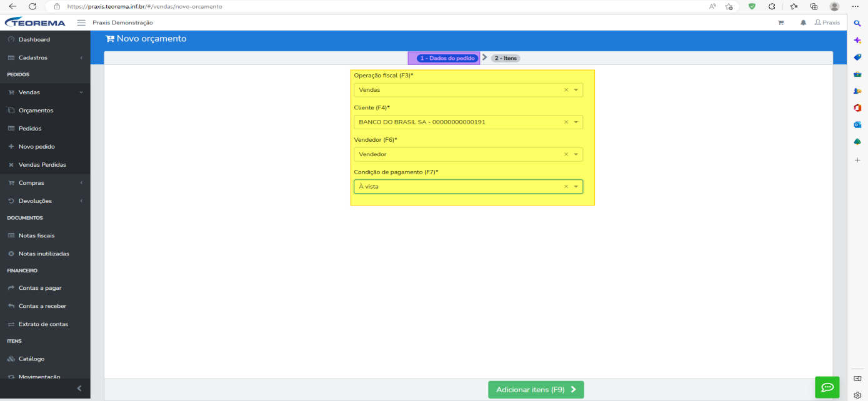
Task: Select Novo pedido in sidebar
Action: click(x=45, y=146)
